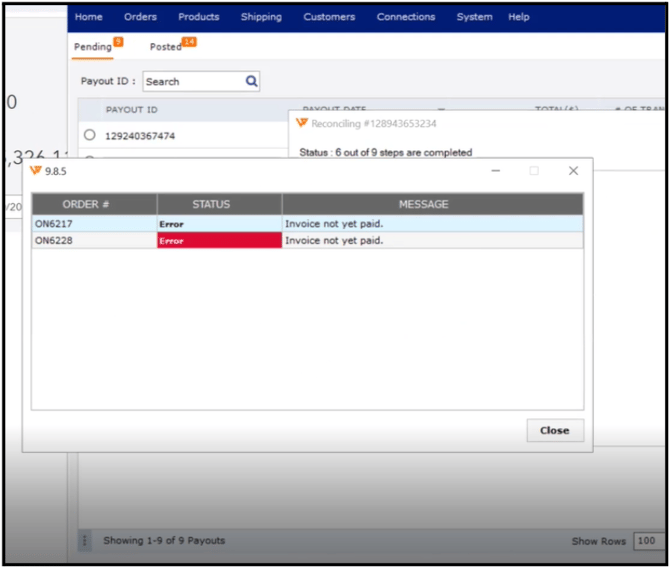Switch to the Pending tab
The height and width of the screenshot is (568, 670).
tap(93, 47)
